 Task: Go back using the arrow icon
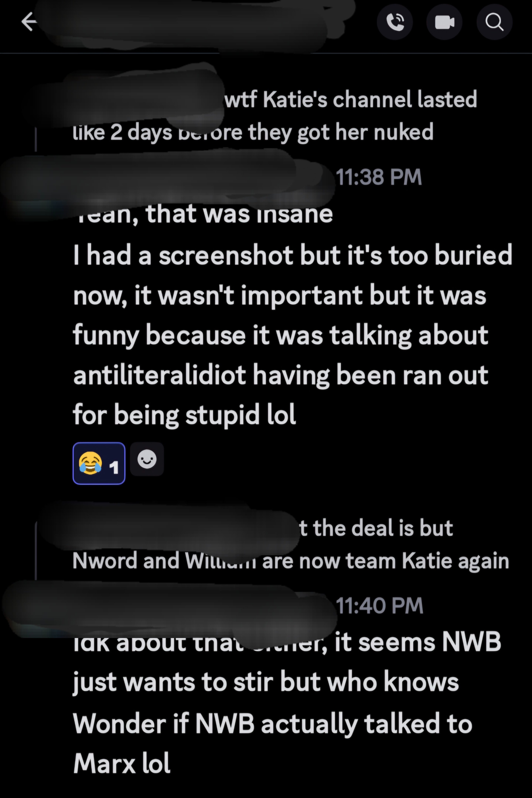coord(29,22)
